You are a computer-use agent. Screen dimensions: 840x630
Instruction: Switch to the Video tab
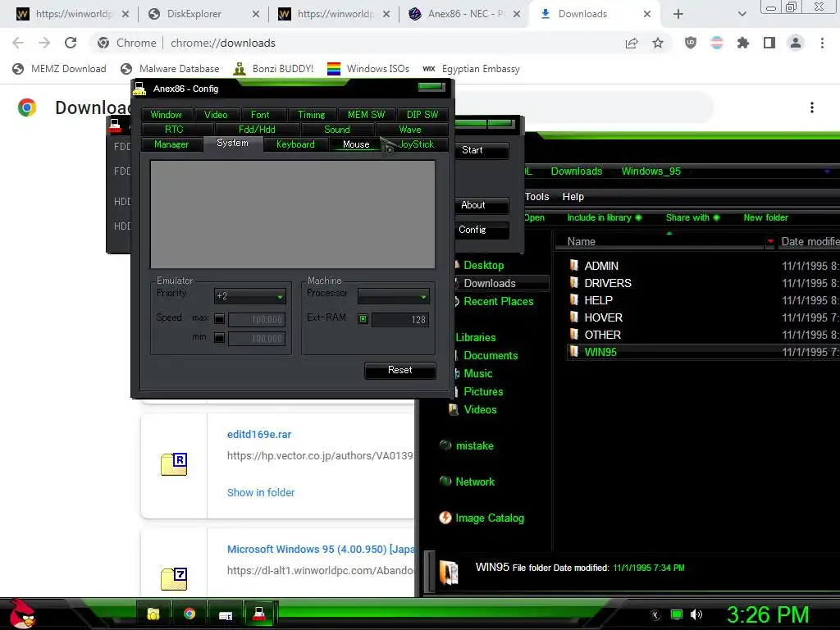point(216,115)
